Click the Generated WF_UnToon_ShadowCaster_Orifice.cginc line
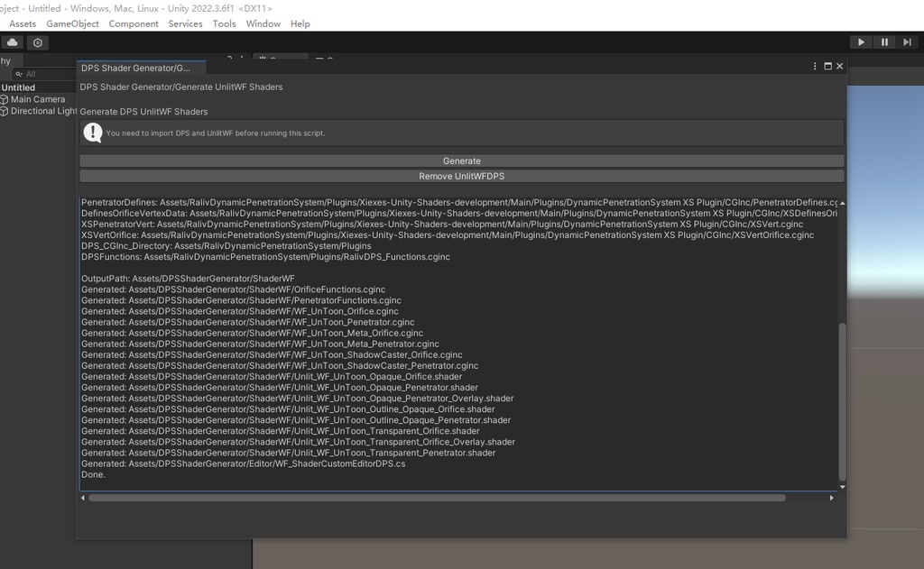 click(272, 354)
